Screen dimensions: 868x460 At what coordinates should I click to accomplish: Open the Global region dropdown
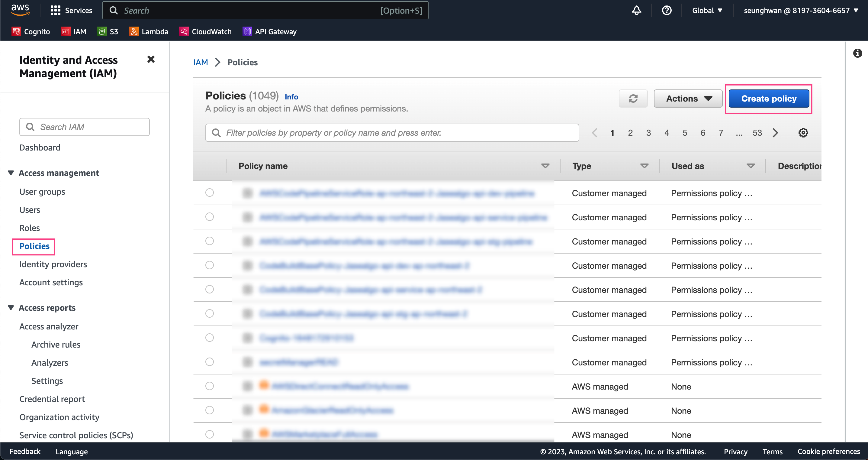(x=707, y=11)
